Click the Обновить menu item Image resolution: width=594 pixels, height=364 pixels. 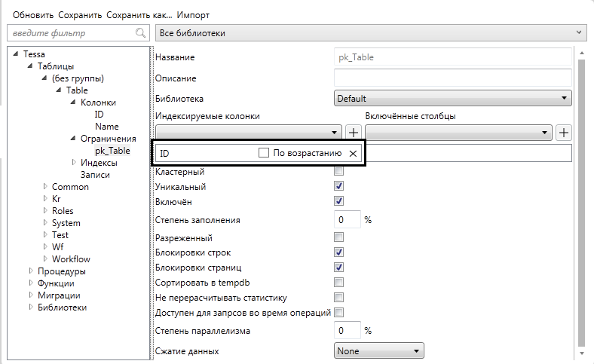pos(32,15)
